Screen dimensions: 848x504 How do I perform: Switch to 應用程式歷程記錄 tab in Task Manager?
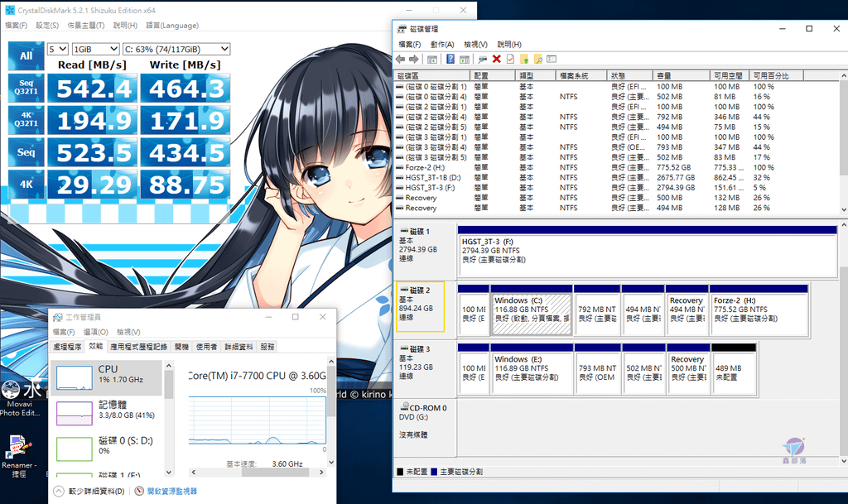click(x=138, y=347)
